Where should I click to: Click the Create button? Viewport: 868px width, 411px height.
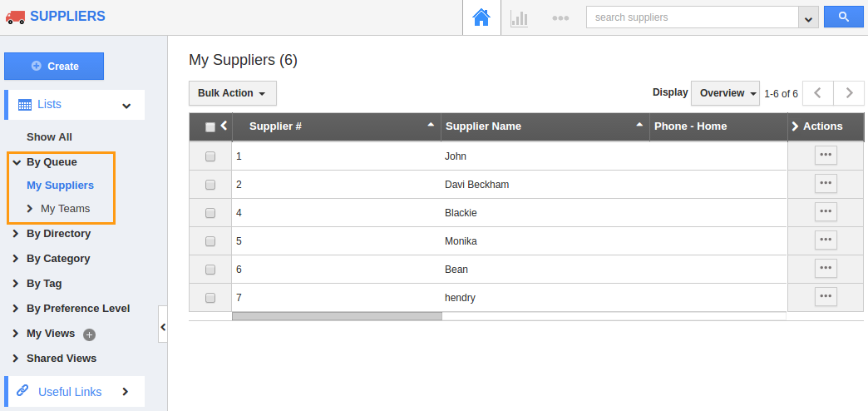[x=54, y=66]
